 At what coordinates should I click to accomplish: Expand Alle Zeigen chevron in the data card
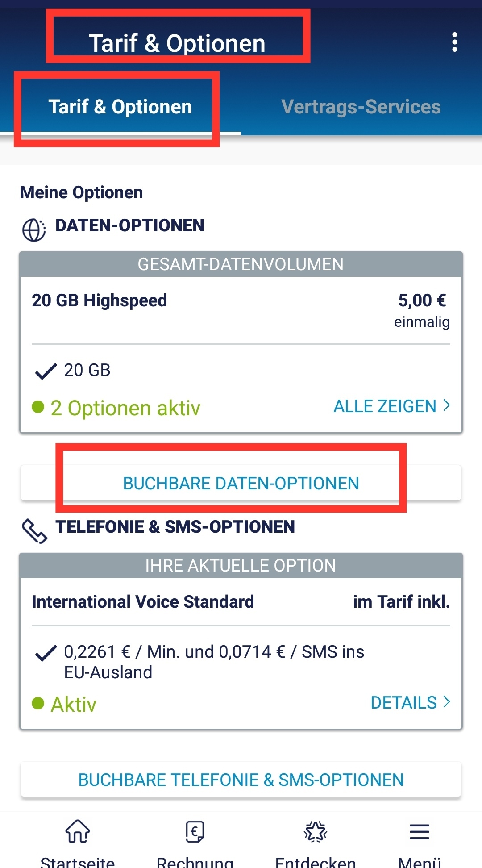click(446, 405)
